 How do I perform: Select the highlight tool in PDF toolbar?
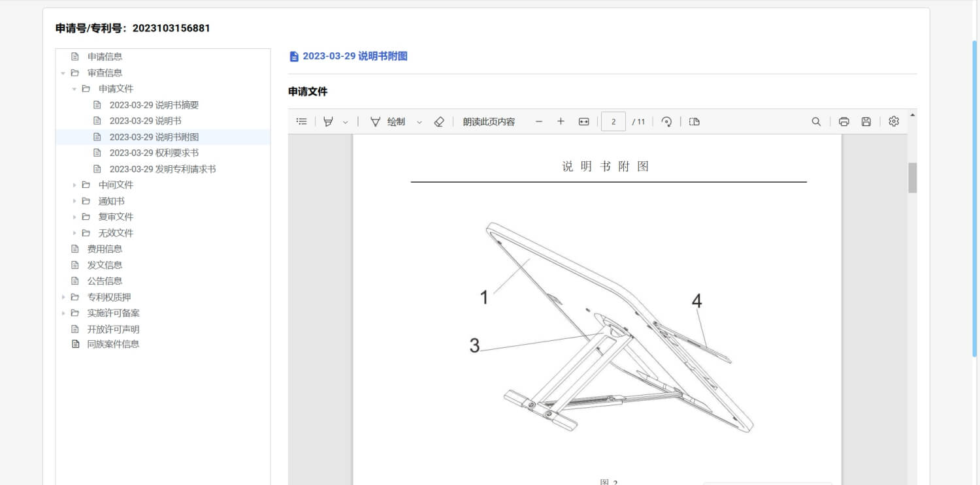pos(328,121)
